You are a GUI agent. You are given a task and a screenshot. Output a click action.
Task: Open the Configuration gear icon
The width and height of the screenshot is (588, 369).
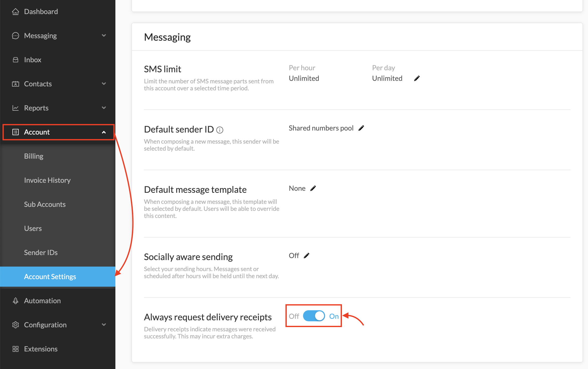(16, 325)
